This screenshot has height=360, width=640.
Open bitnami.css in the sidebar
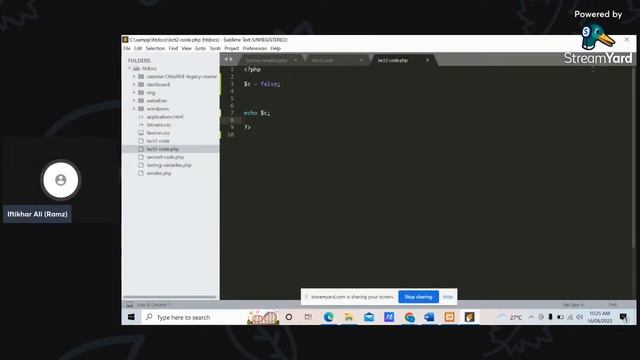158,125
